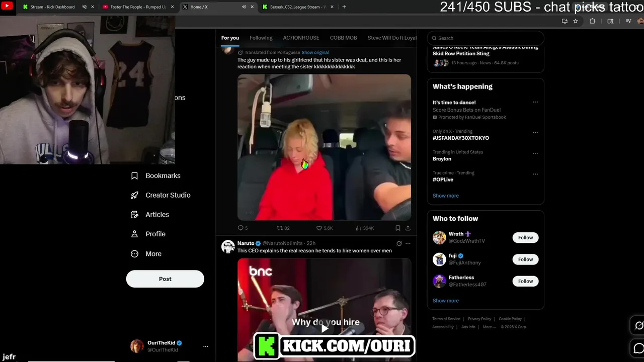Open Wrath's profile avatar in suggestions

point(439,237)
